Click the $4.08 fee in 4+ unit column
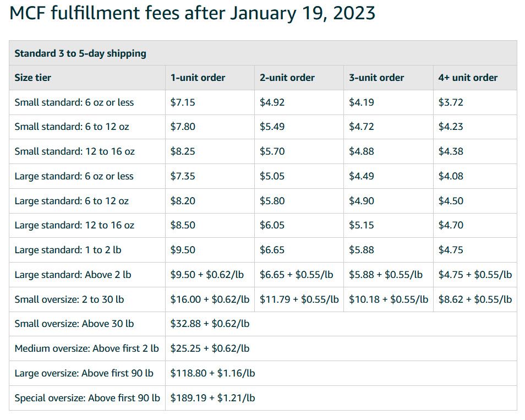This screenshot has width=525, height=420. click(x=451, y=176)
